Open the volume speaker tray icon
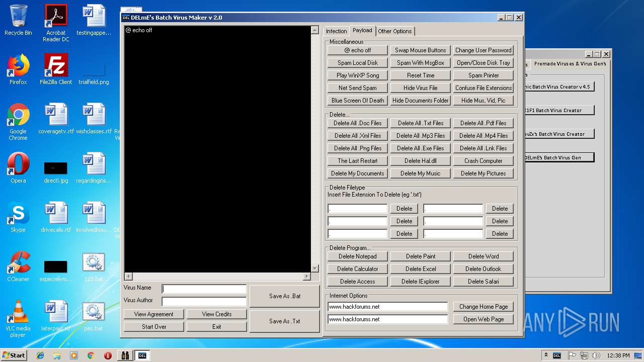The width and height of the screenshot is (644, 362). click(596, 355)
